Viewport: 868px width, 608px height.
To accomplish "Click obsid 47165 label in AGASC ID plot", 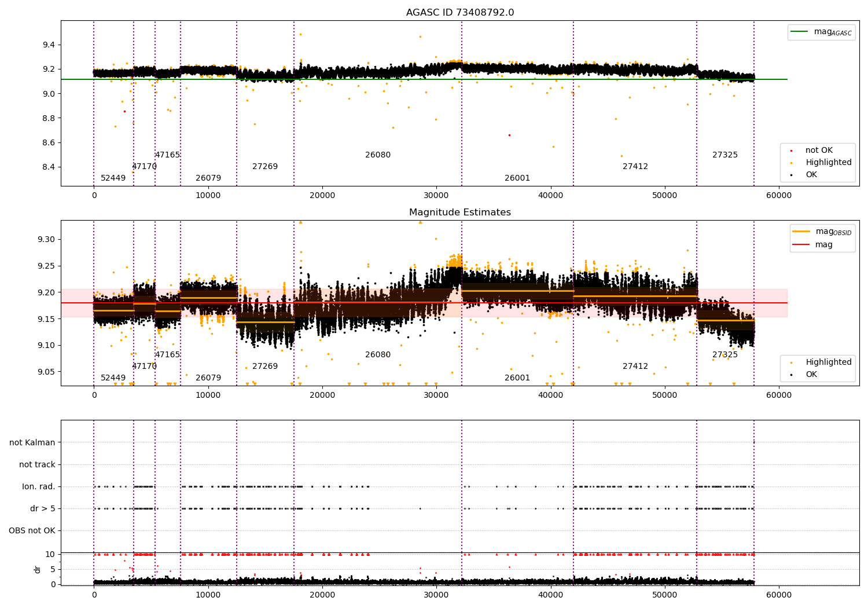I will pos(168,155).
